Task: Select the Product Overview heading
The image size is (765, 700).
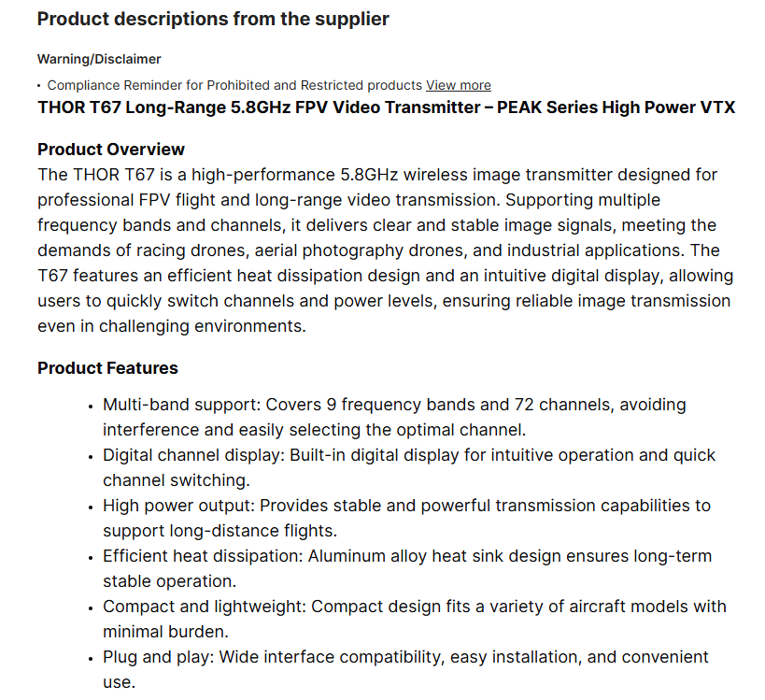Action: point(111,150)
